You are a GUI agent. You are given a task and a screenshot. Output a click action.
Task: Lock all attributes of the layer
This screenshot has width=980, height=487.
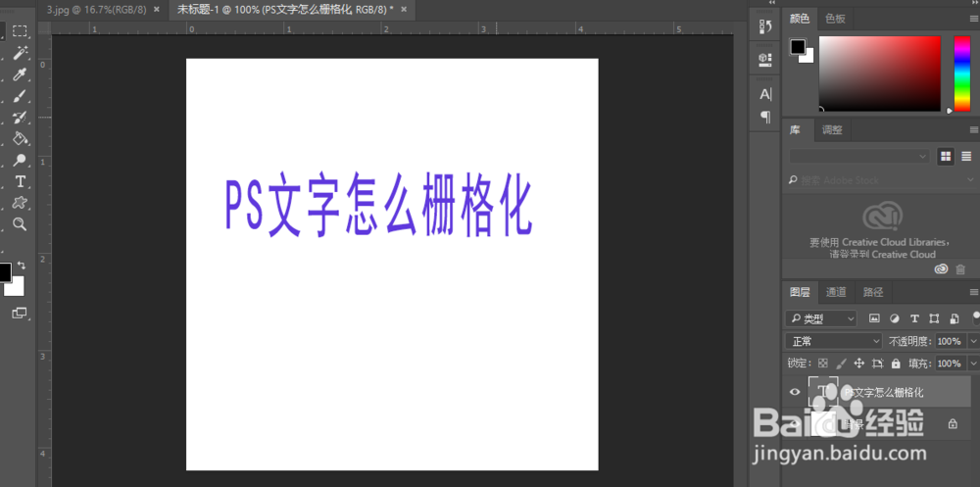click(896, 363)
